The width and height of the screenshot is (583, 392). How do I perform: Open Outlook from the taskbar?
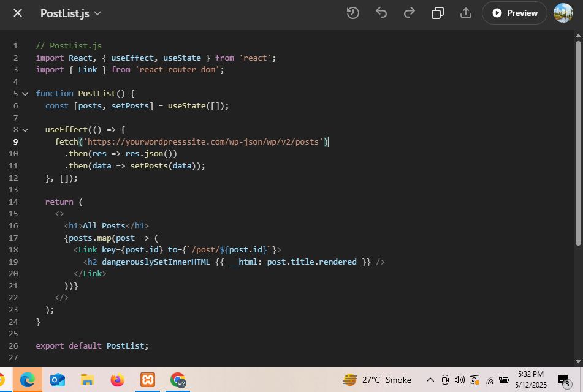[58, 380]
